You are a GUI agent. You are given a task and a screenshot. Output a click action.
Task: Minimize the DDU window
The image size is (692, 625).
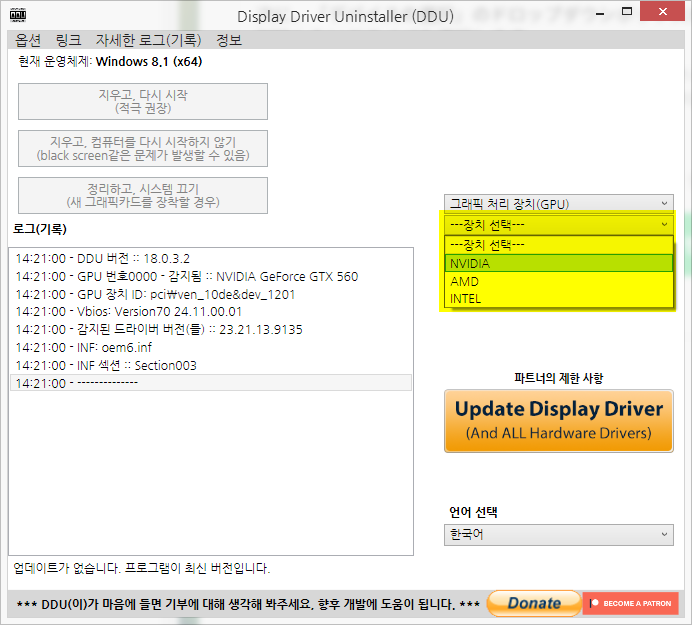[x=600, y=13]
